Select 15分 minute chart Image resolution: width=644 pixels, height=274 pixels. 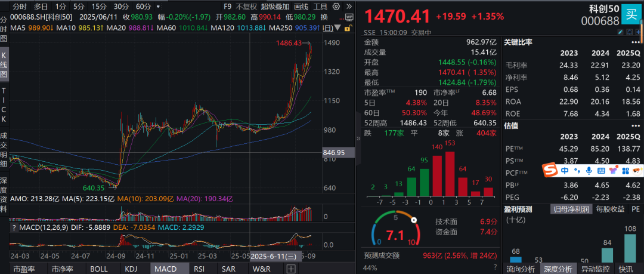pos(99,7)
